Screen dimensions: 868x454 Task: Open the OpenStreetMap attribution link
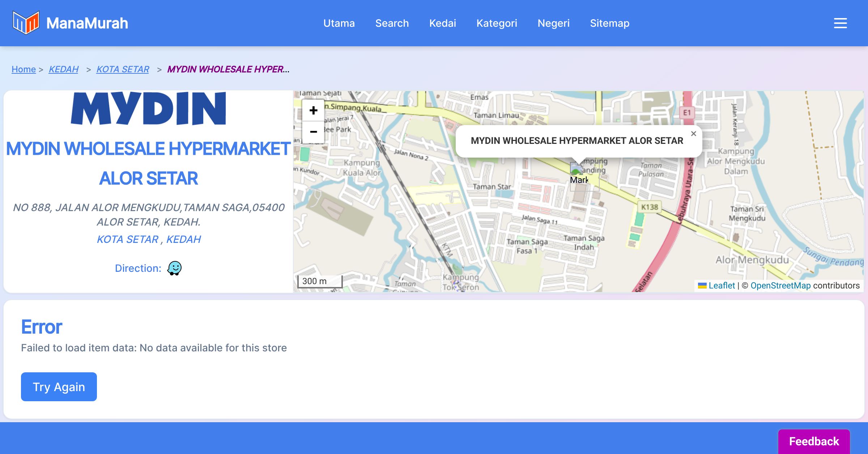tap(780, 286)
